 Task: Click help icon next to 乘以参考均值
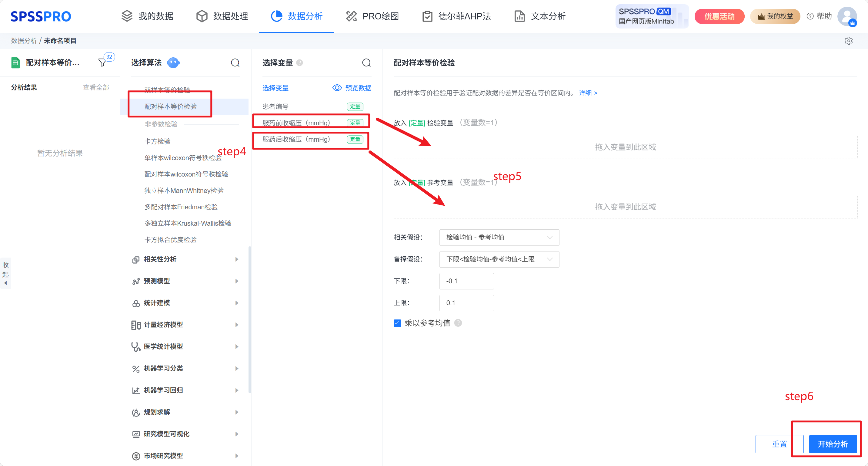(x=458, y=323)
